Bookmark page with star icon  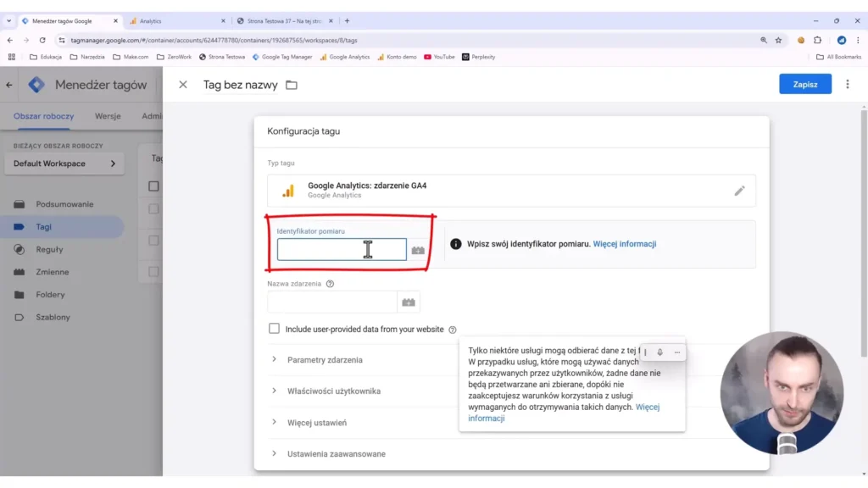click(x=778, y=40)
